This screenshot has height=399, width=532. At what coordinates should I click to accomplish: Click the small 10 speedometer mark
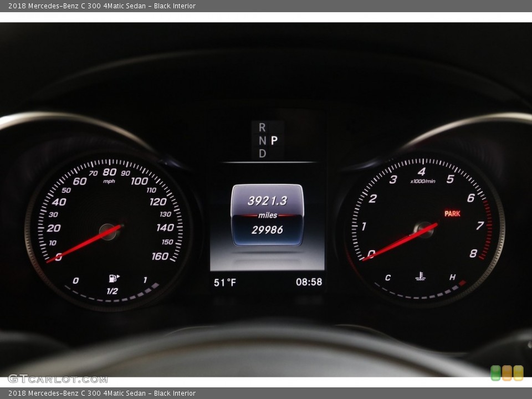[x=53, y=243]
